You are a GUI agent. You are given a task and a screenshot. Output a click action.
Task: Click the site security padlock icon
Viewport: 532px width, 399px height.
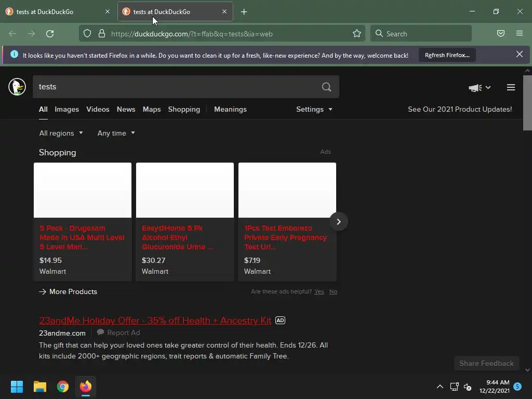101,34
